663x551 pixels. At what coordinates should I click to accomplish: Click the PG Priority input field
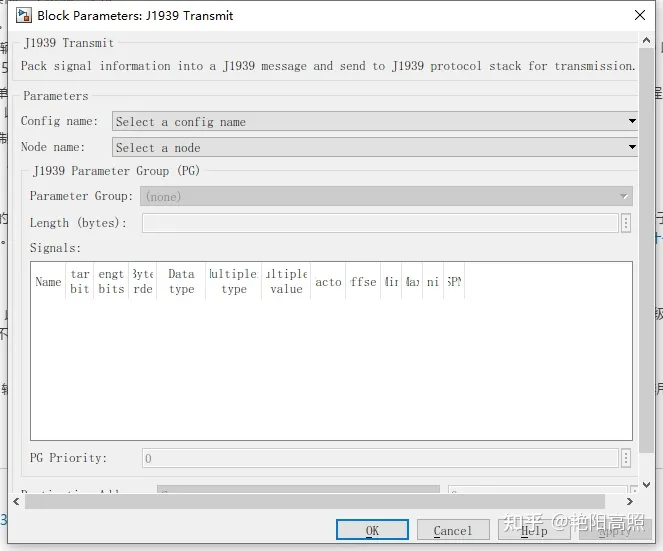pos(380,458)
